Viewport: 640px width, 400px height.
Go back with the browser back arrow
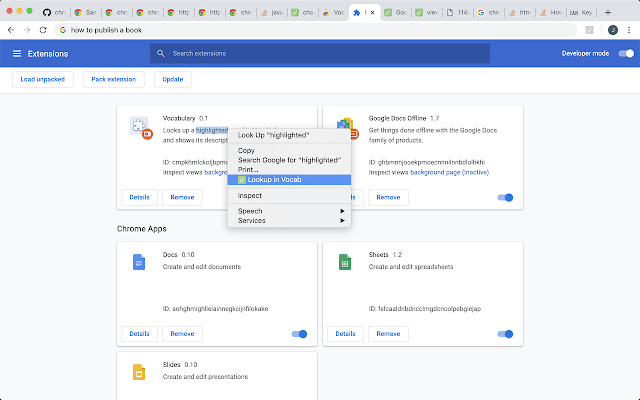pyautogui.click(x=11, y=30)
